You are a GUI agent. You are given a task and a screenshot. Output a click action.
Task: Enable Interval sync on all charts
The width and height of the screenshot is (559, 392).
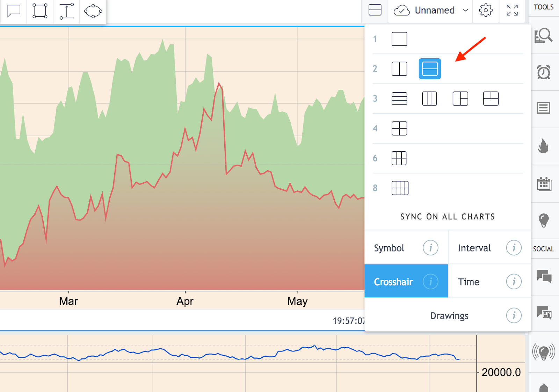(474, 248)
